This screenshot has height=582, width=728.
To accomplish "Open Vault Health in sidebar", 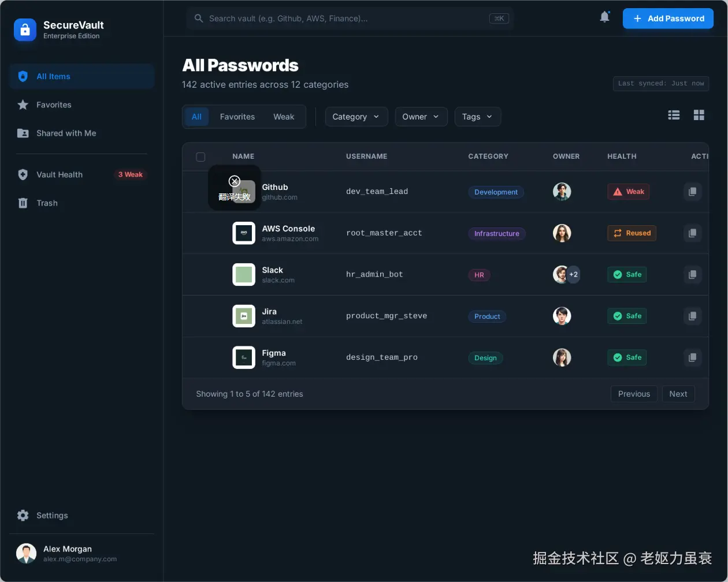I will [x=81, y=174].
